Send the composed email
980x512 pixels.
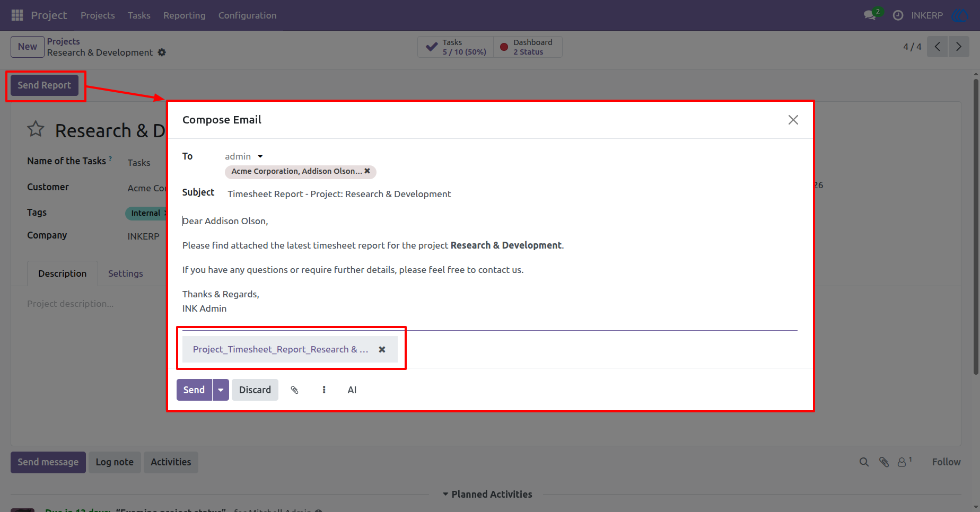click(194, 390)
